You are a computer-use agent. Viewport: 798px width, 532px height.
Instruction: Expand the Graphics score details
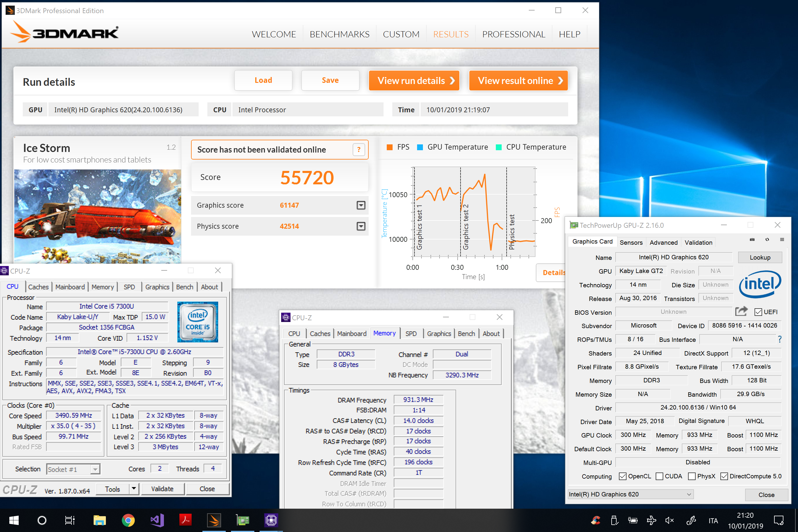click(361, 205)
